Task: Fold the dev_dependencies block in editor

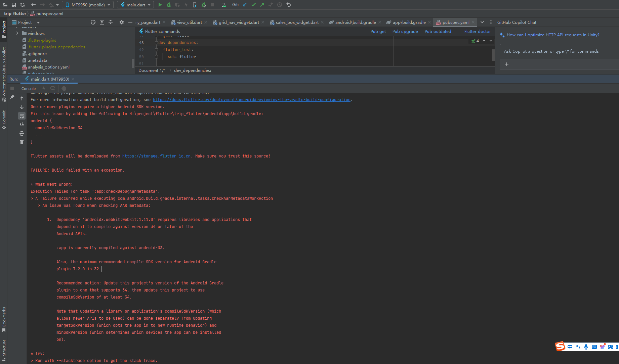Action: [x=156, y=43]
